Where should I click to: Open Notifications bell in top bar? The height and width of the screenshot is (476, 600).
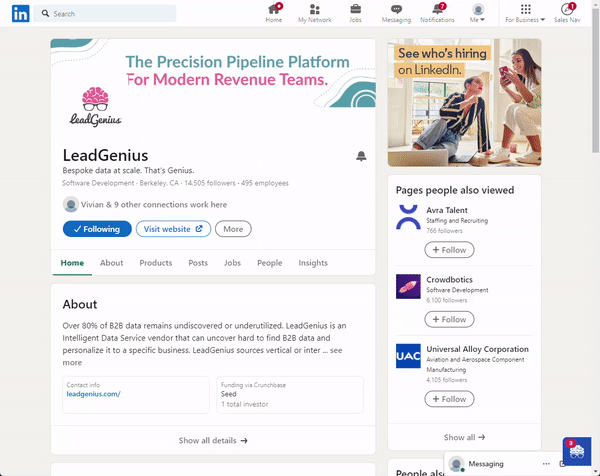click(437, 13)
